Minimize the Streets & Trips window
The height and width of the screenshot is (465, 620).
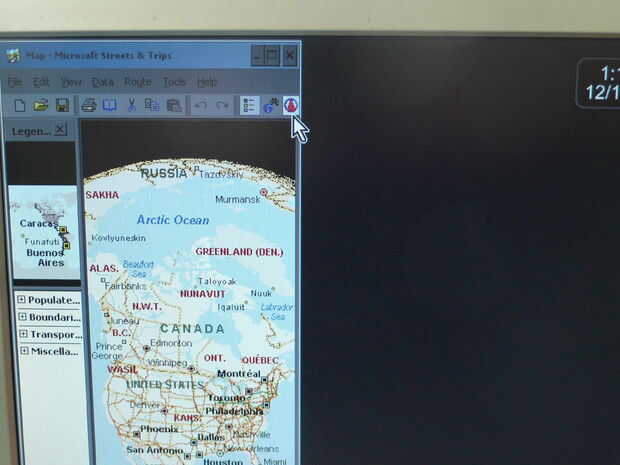[257, 56]
